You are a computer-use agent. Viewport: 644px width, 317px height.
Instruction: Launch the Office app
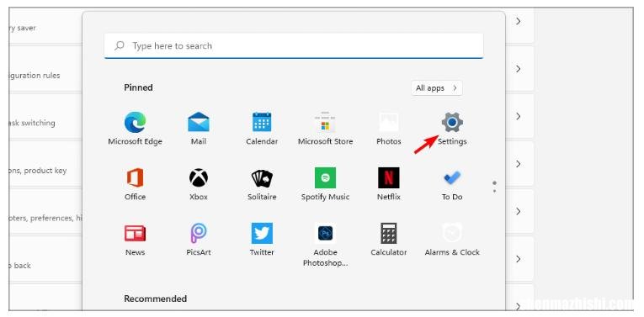coord(136,183)
